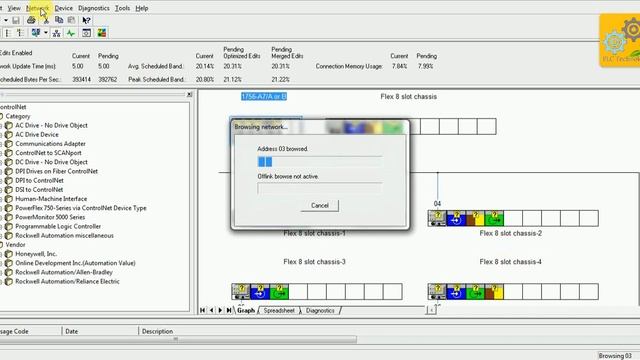The width and height of the screenshot is (640, 360).
Task: Activate the What's This help pointer icon
Action: click(x=86, y=20)
